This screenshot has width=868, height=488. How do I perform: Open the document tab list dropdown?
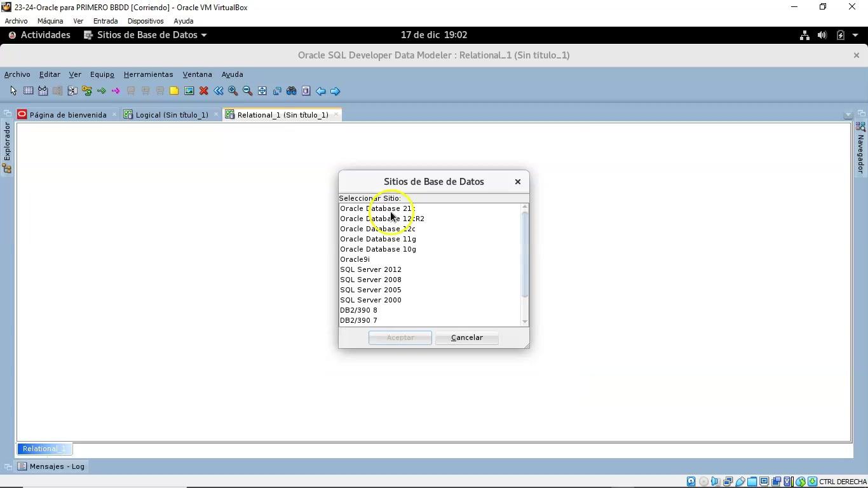coord(848,115)
